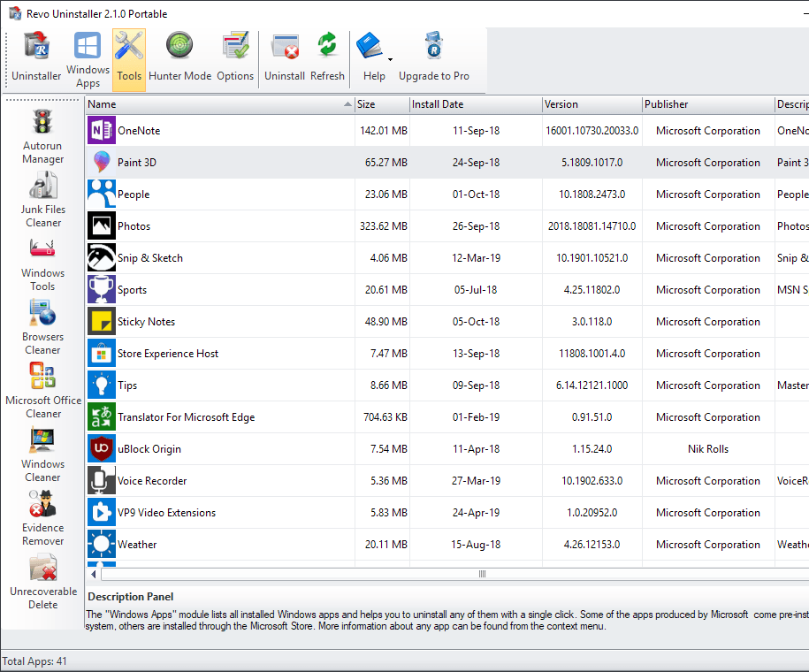Launch the Windows Cleaner tool
This screenshot has width=809, height=672.
42,451
